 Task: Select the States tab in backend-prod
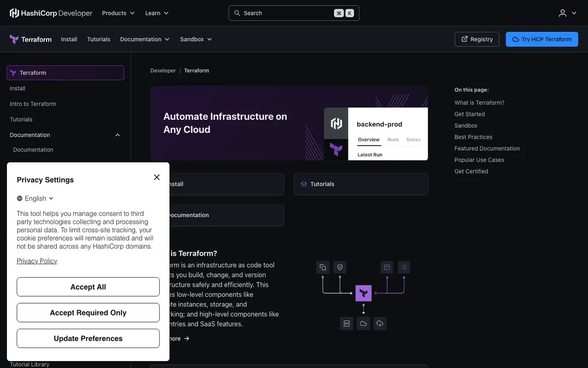(413, 140)
